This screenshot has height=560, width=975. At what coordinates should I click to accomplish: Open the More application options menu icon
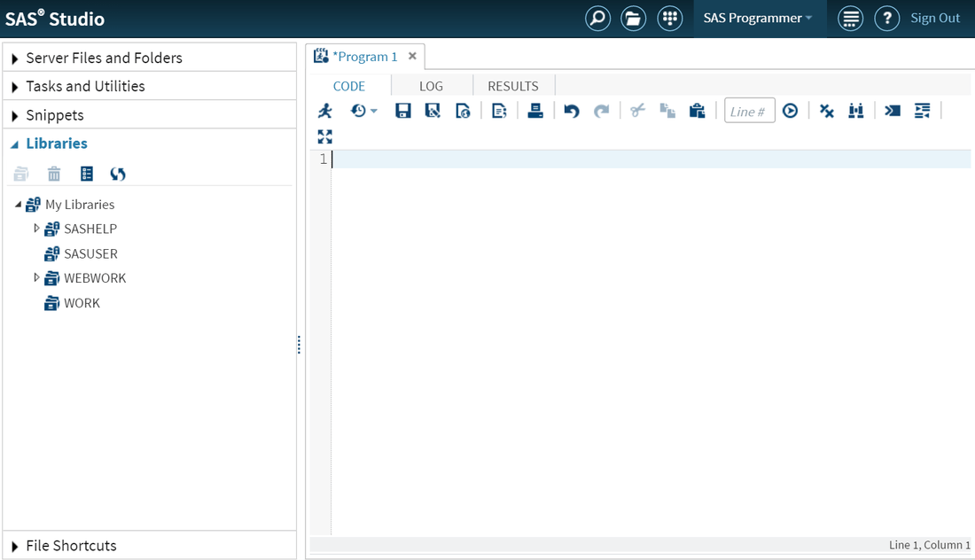coord(850,18)
